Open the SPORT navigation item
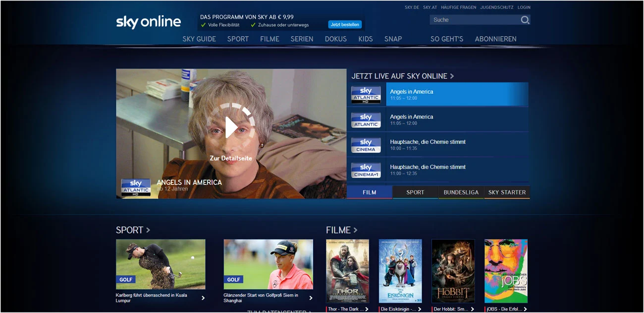 tap(238, 39)
